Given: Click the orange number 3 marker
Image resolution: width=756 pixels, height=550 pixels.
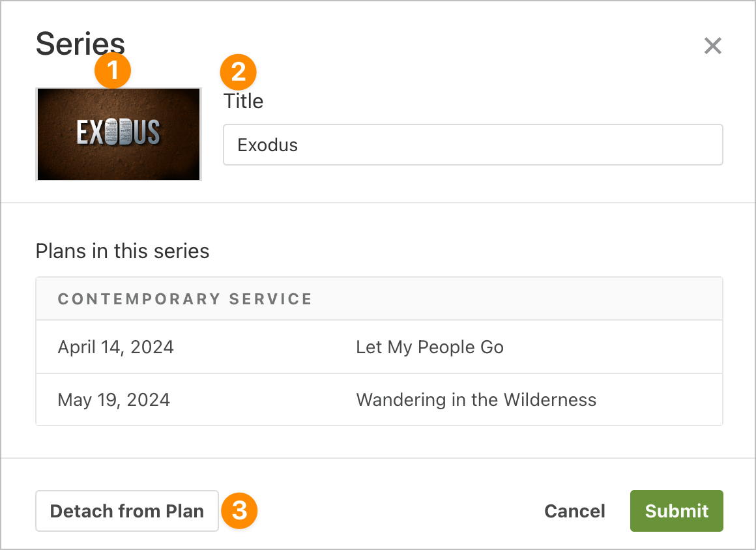Looking at the screenshot, I should pos(240,510).
